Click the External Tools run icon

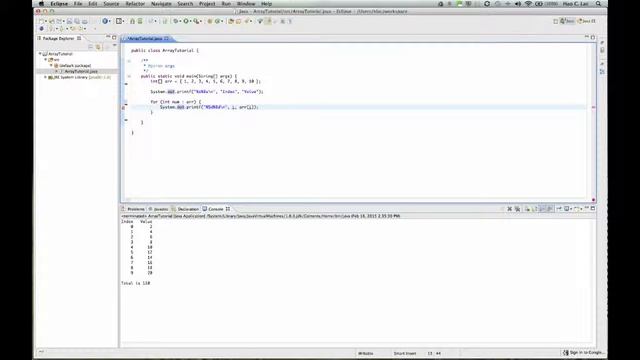pyautogui.click(x=196, y=21)
